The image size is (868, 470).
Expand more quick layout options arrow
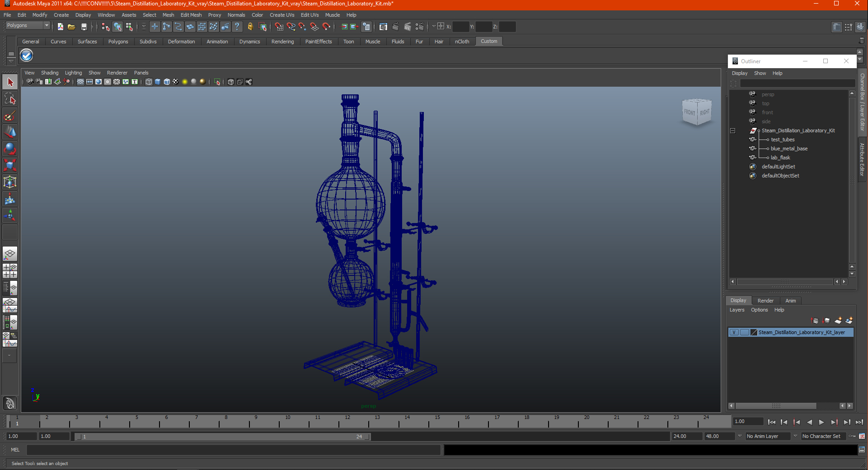(x=9, y=356)
